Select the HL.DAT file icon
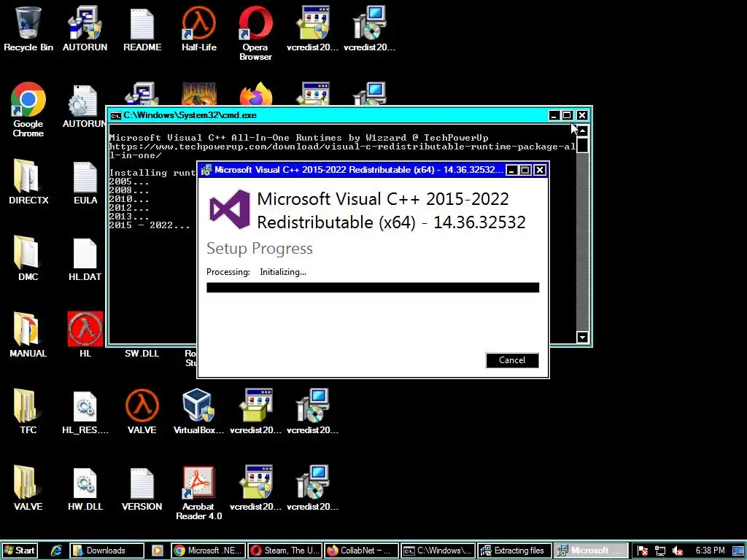Screen dimensions: 747x560 [x=85, y=259]
